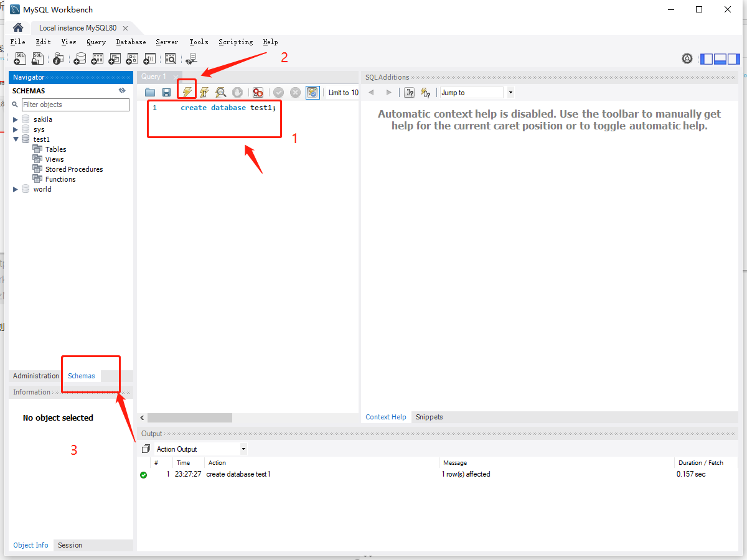Toggle the left sidebar panel visibility
The width and height of the screenshot is (747, 560).
[707, 59]
